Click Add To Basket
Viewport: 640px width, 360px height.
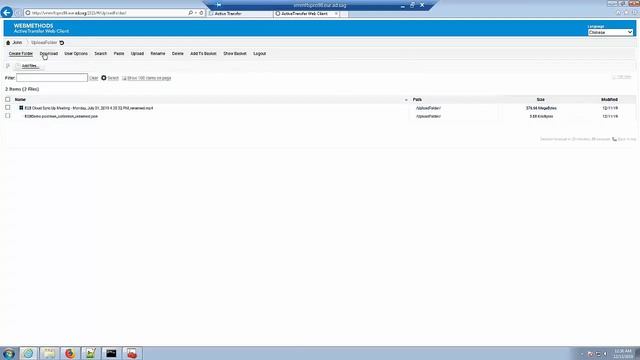tap(203, 53)
